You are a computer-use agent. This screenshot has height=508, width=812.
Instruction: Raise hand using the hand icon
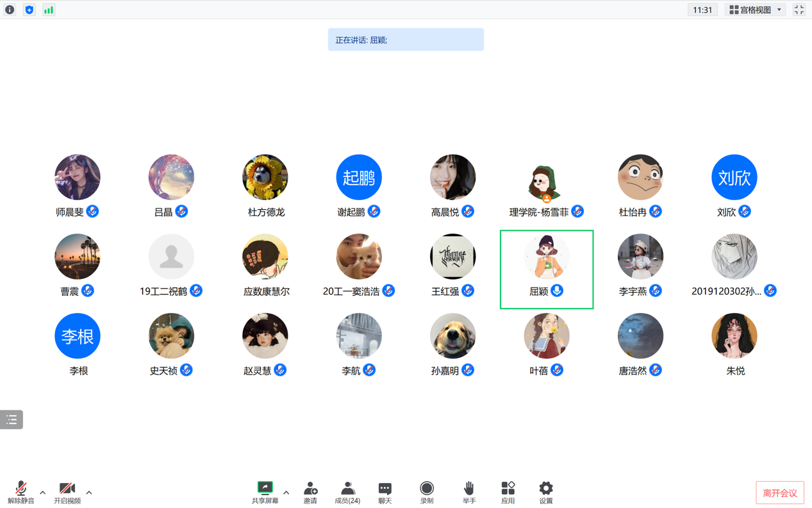[469, 492]
